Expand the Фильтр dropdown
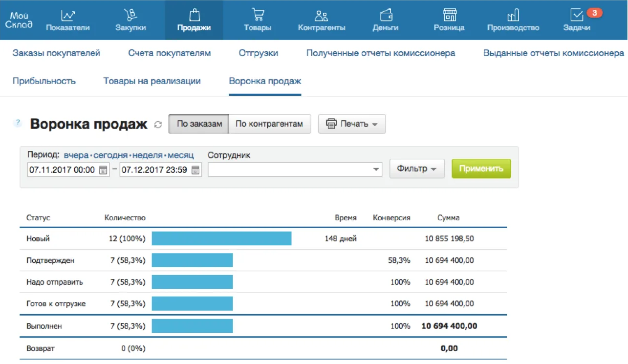Viewport: 628px width, 364px height. tap(416, 169)
